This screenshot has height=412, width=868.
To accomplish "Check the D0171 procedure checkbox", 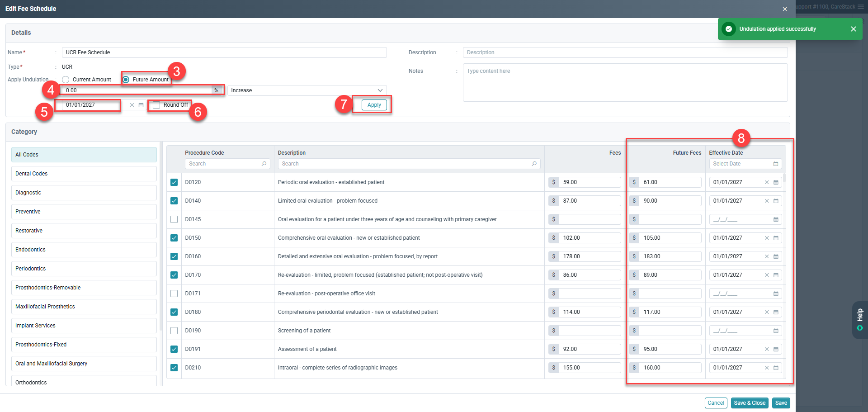I will [x=174, y=294].
